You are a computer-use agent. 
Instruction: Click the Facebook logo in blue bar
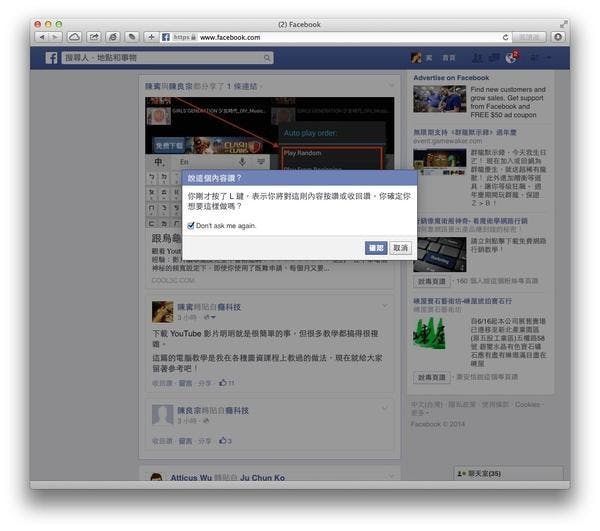pyautogui.click(x=51, y=58)
